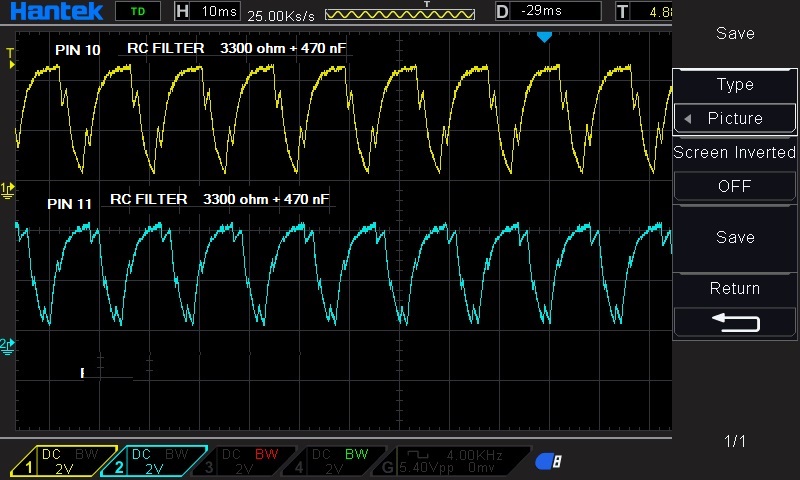This screenshot has width=800, height=480.
Task: Click the 25.00Ks/s sample rate readout
Action: [281, 16]
